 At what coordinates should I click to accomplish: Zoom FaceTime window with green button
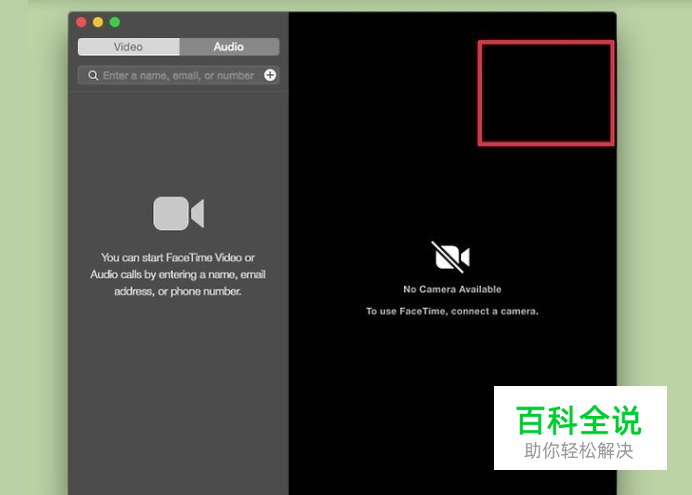tap(115, 22)
